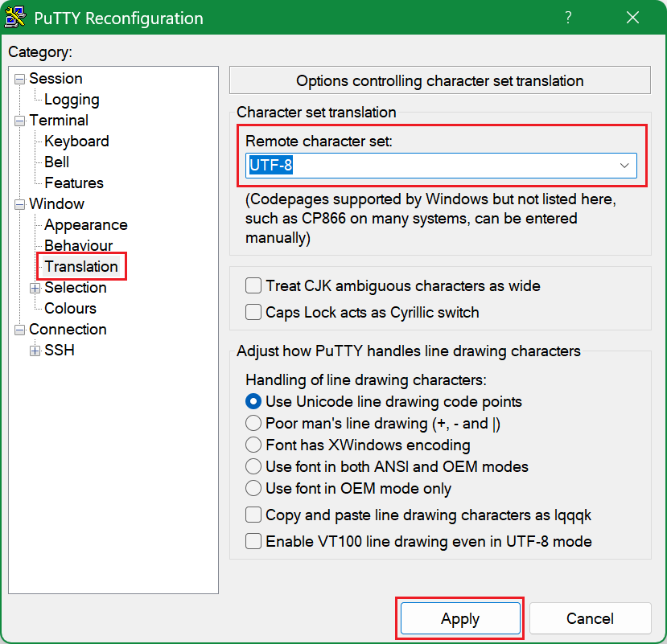
Task: Enable Copy and paste line drawing as lqqqk
Action: click(x=253, y=515)
